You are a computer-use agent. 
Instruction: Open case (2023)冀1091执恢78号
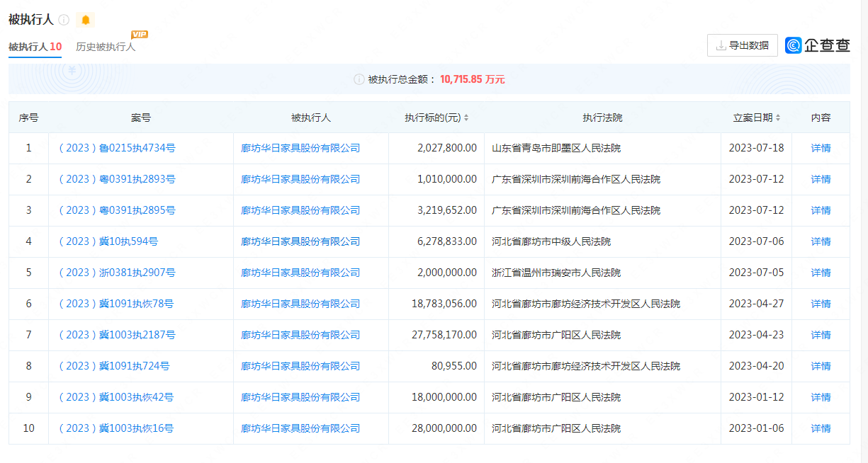[116, 304]
